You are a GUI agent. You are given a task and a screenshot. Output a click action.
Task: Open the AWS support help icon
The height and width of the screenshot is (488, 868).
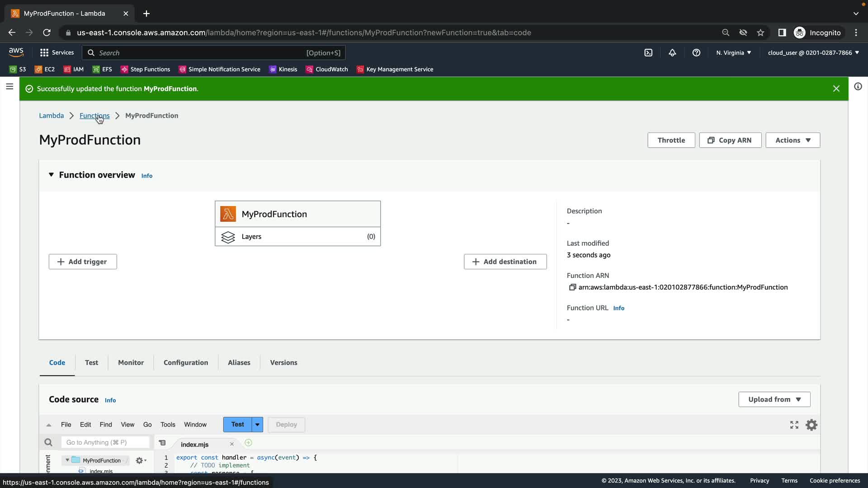pyautogui.click(x=696, y=53)
